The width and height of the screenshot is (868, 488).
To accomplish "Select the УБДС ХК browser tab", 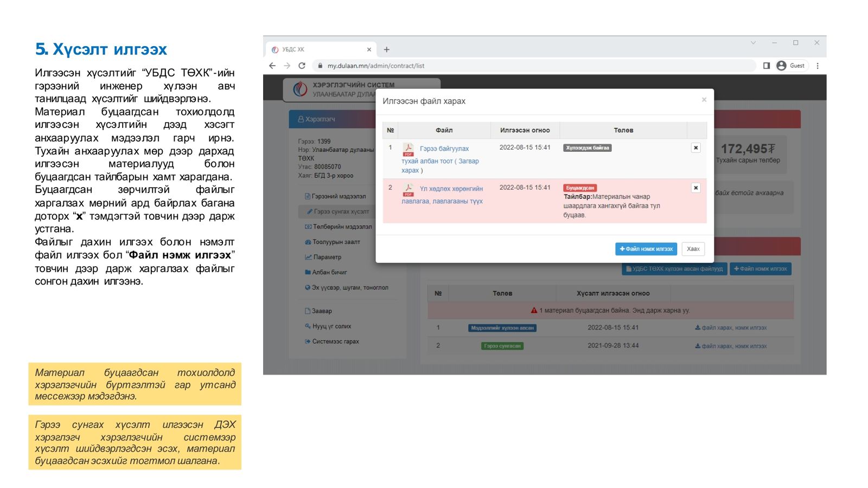I will (320, 49).
